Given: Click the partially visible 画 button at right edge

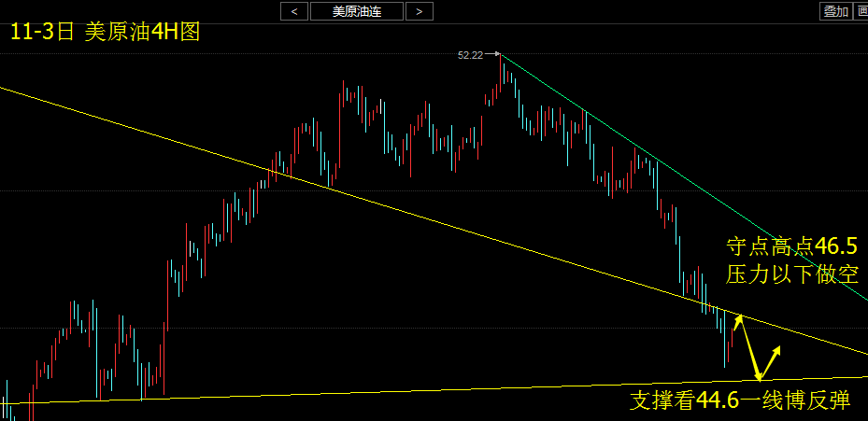Looking at the screenshot, I should (861, 11).
